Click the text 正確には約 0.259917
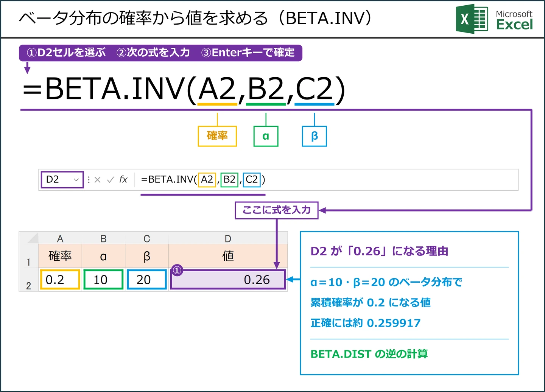 [366, 323]
